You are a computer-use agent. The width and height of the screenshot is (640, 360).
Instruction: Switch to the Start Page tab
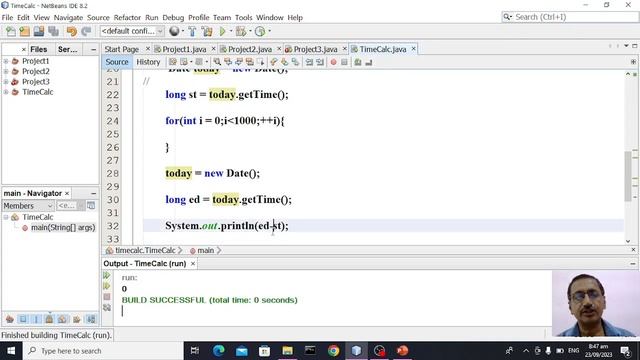[122, 49]
